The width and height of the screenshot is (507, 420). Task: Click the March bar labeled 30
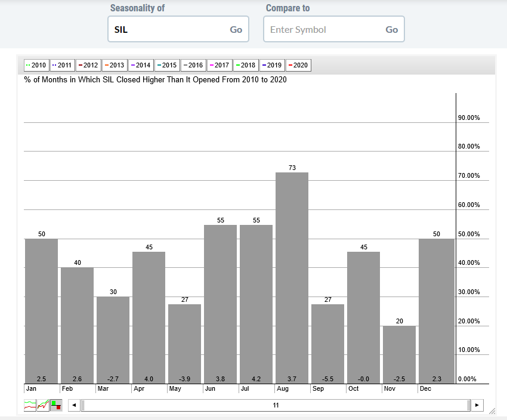(x=113, y=340)
